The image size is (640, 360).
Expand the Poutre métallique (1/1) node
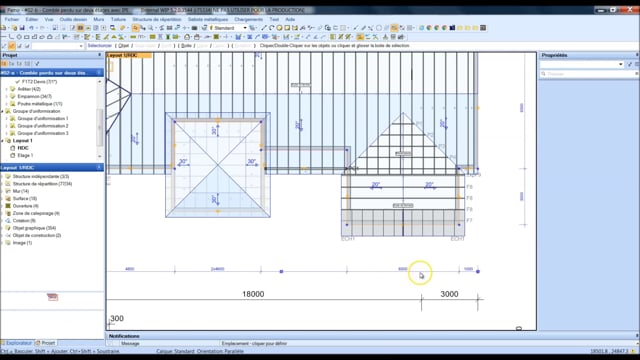[x=6, y=104]
